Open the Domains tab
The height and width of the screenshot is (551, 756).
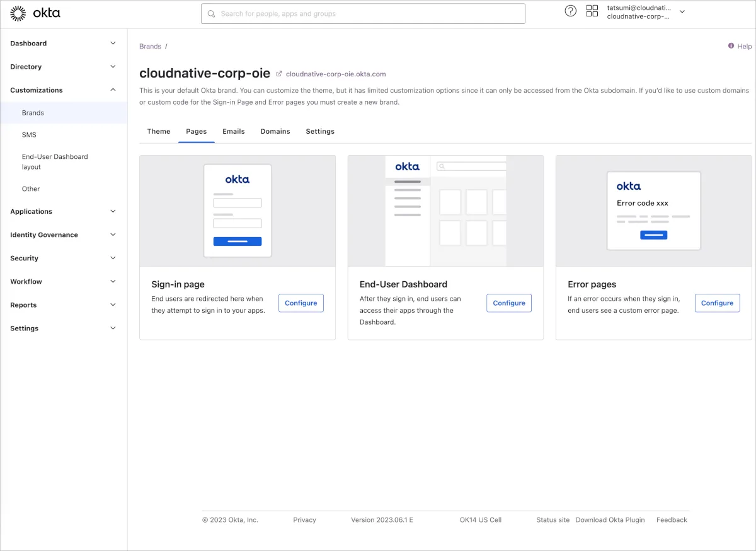pyautogui.click(x=275, y=131)
